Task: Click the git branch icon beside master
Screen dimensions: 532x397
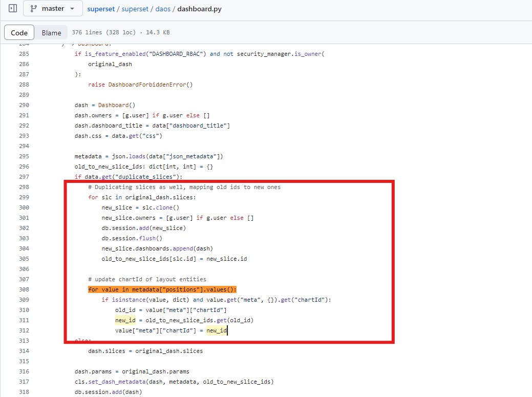Action: tap(34, 9)
